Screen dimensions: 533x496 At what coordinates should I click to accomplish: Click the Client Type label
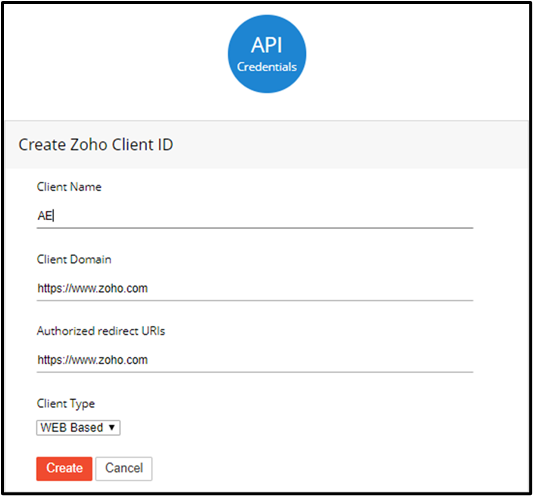tap(66, 404)
